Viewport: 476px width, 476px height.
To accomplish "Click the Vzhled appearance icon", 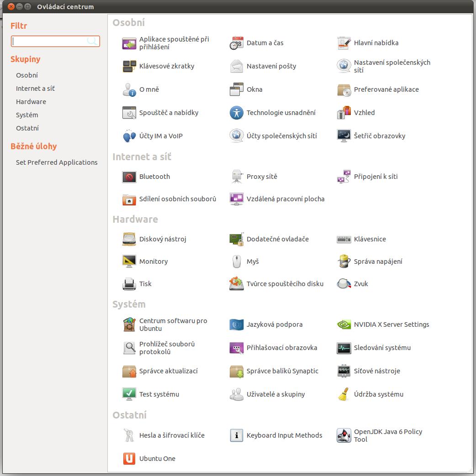I will 344,113.
